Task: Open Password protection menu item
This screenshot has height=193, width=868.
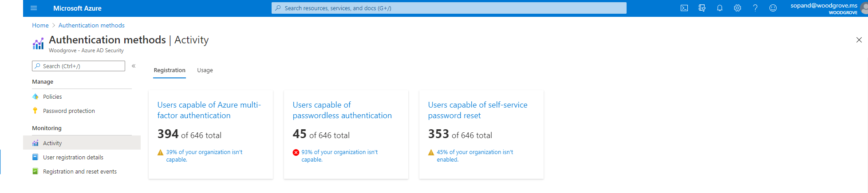Action: [69, 111]
